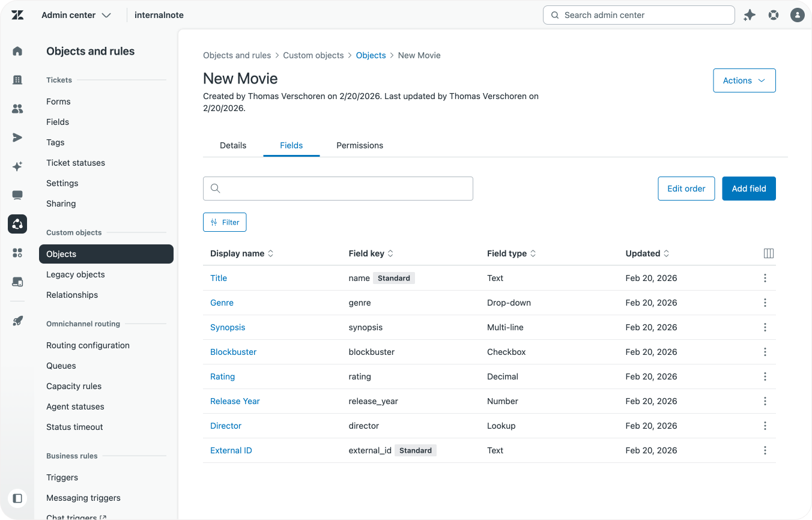Click the help lifebuoy icon in header
The width and height of the screenshot is (812, 520).
point(774,15)
